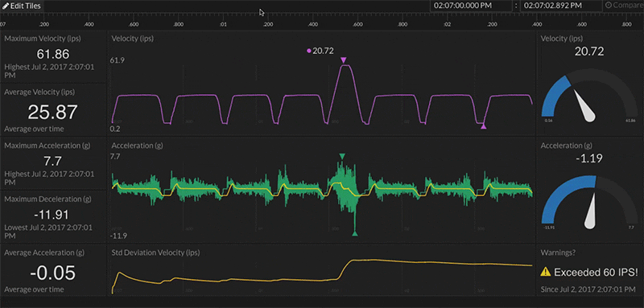Click the green maximum acceleration triangle marker
The height and width of the screenshot is (308, 644).
click(343, 156)
